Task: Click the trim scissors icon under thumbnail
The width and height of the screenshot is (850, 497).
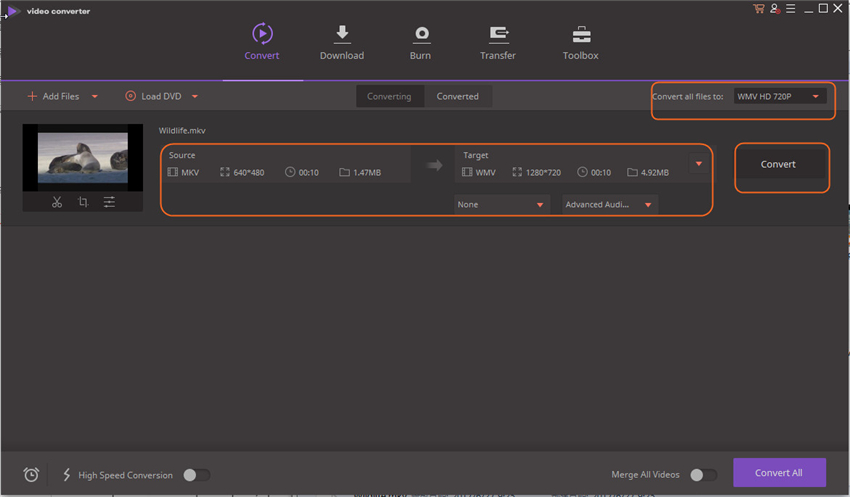Action: (57, 202)
